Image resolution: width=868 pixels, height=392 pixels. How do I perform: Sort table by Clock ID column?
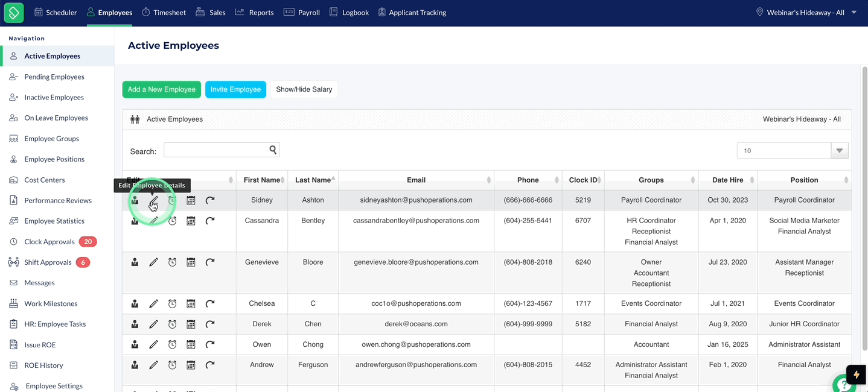(583, 180)
